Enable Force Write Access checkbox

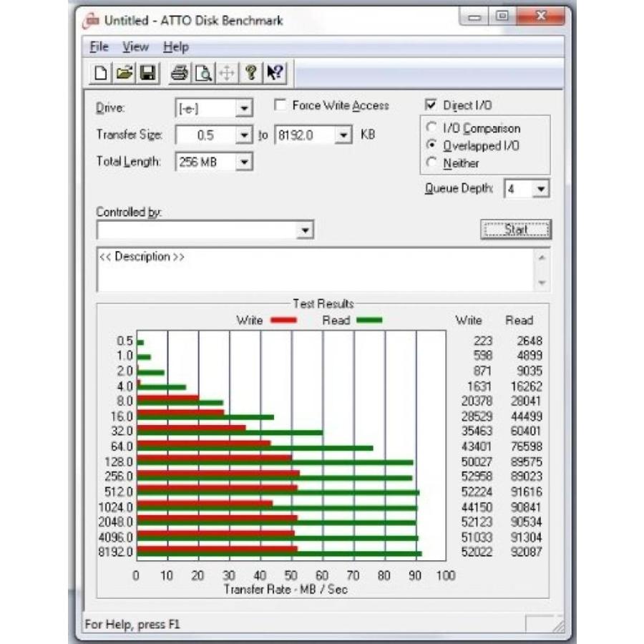click(x=280, y=104)
